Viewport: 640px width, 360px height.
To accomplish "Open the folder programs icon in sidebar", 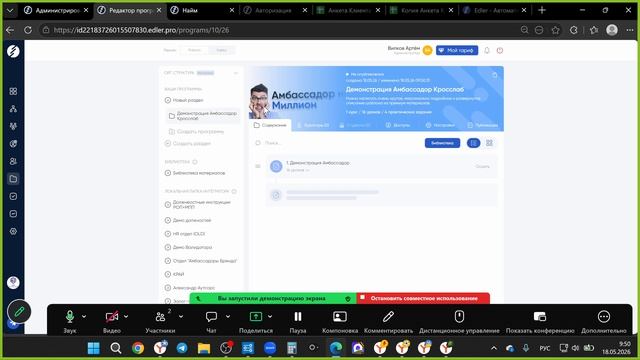I will 13,178.
